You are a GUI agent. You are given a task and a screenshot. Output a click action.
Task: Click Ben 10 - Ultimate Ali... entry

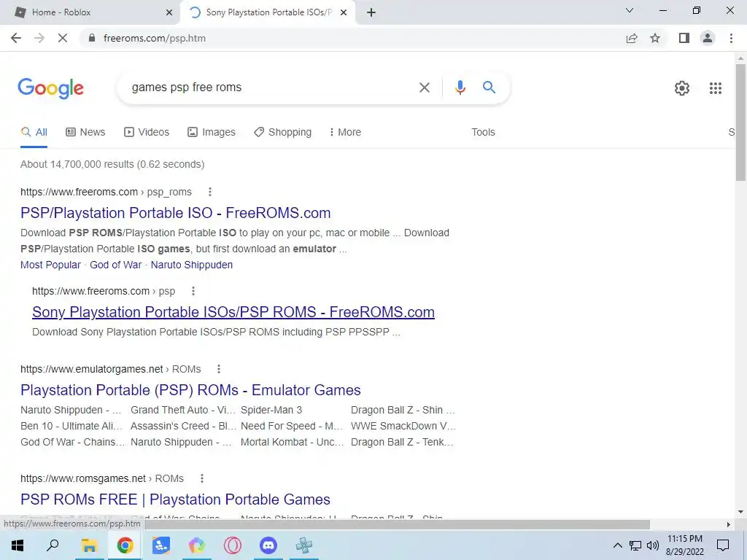[71, 426]
